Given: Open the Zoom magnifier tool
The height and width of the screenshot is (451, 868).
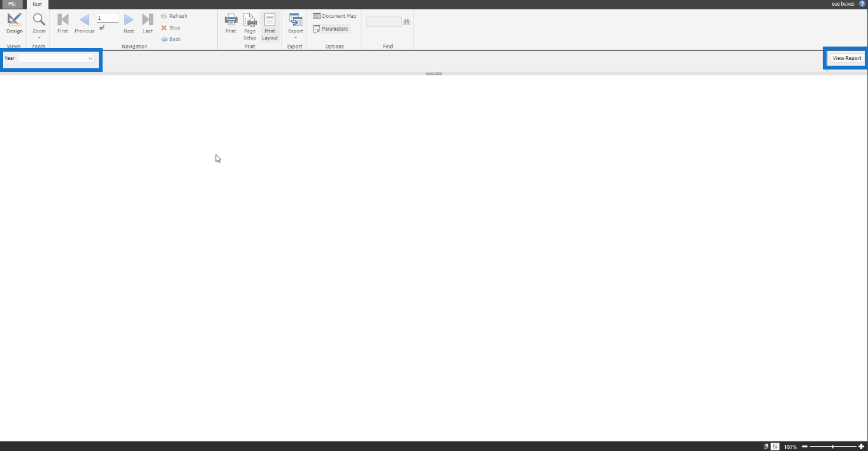Looking at the screenshot, I should click(39, 26).
